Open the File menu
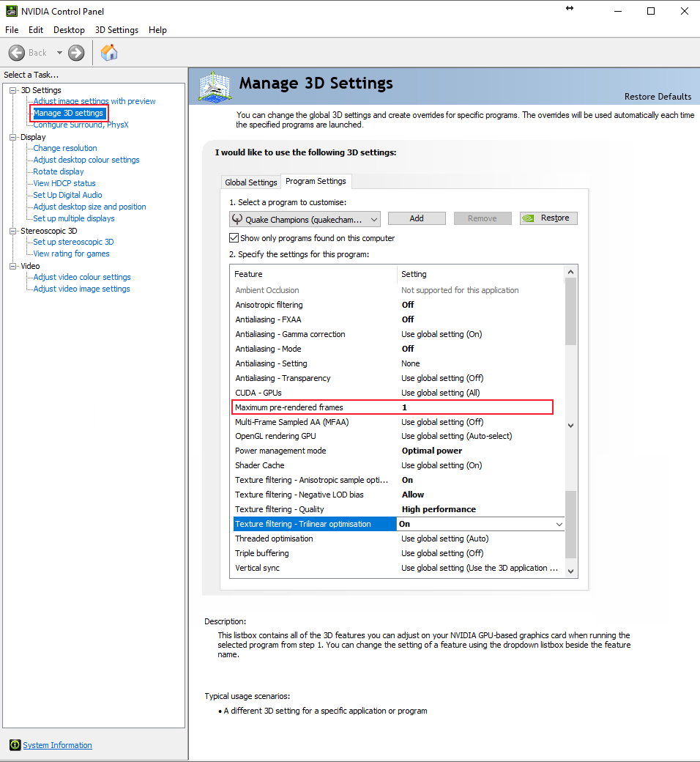 [x=12, y=29]
